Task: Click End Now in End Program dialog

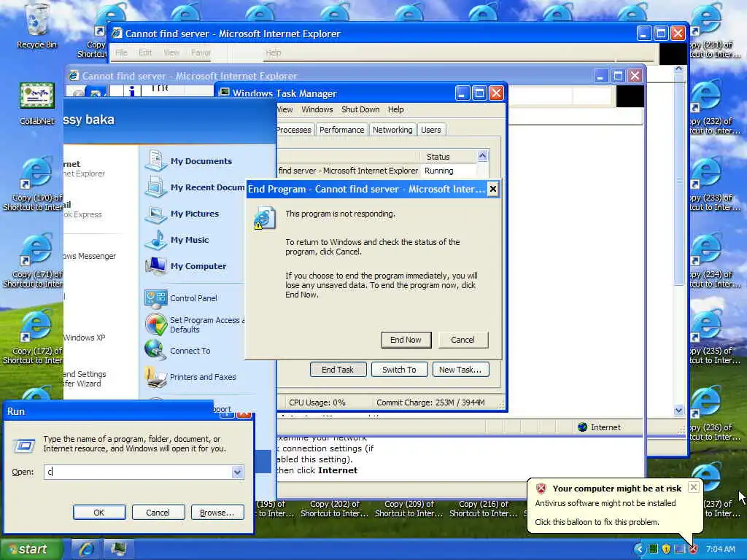Action: tap(406, 340)
